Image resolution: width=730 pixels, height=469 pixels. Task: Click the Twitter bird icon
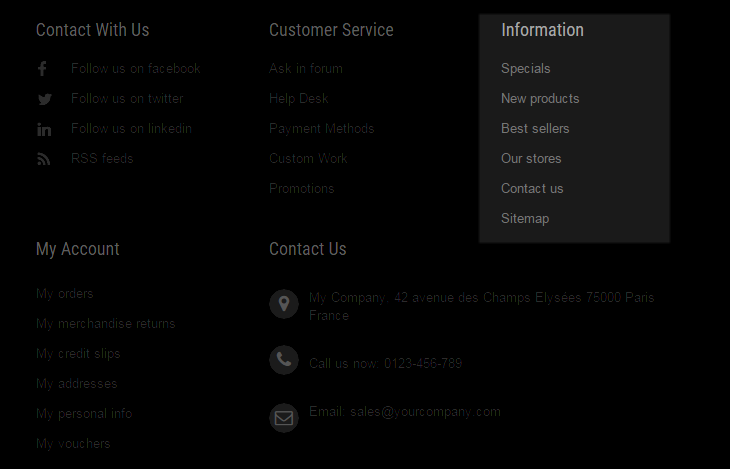(x=45, y=99)
